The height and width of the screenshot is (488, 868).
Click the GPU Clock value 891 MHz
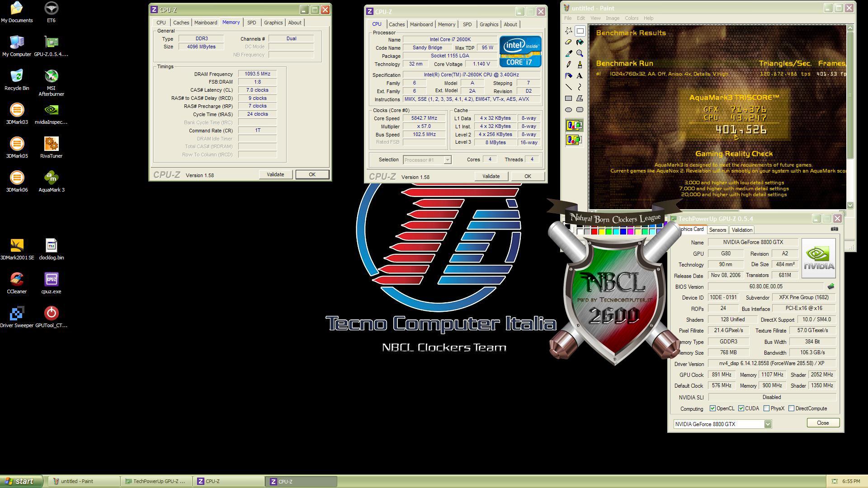722,375
